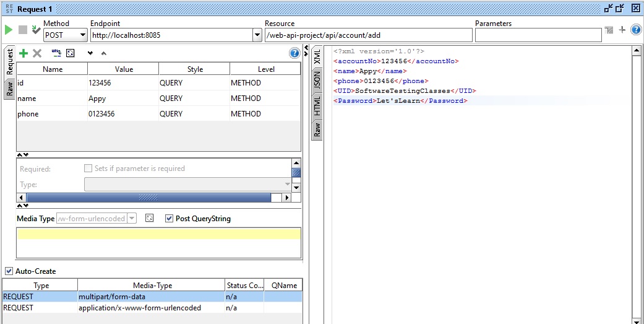Check Sets if parameter is required

point(87,168)
